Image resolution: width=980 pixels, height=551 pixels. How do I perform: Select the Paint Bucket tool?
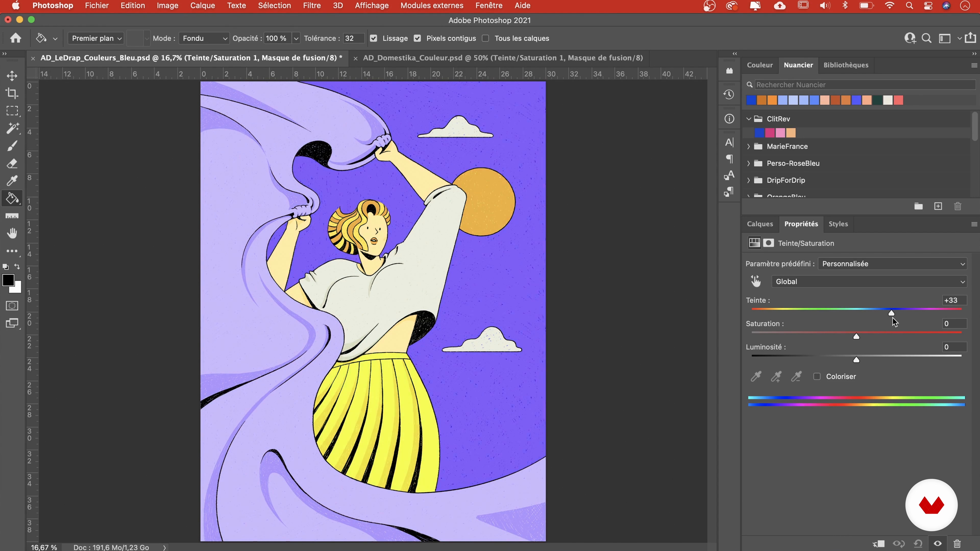click(x=12, y=198)
